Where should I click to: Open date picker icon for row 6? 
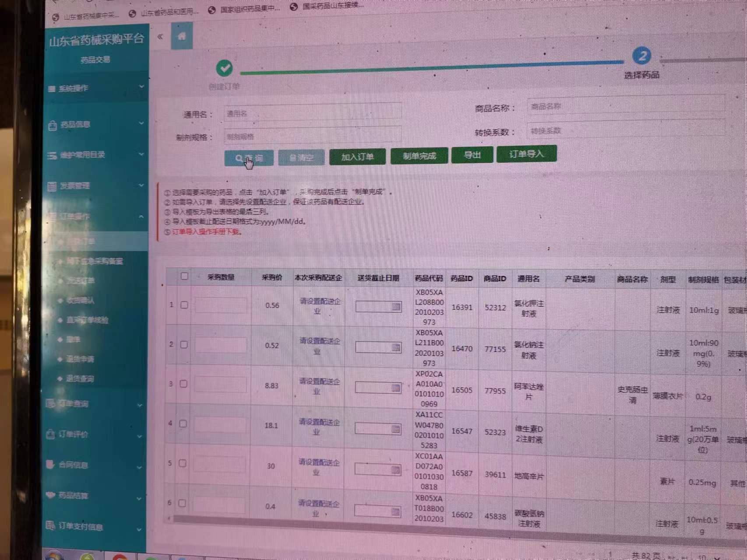pyautogui.click(x=395, y=511)
